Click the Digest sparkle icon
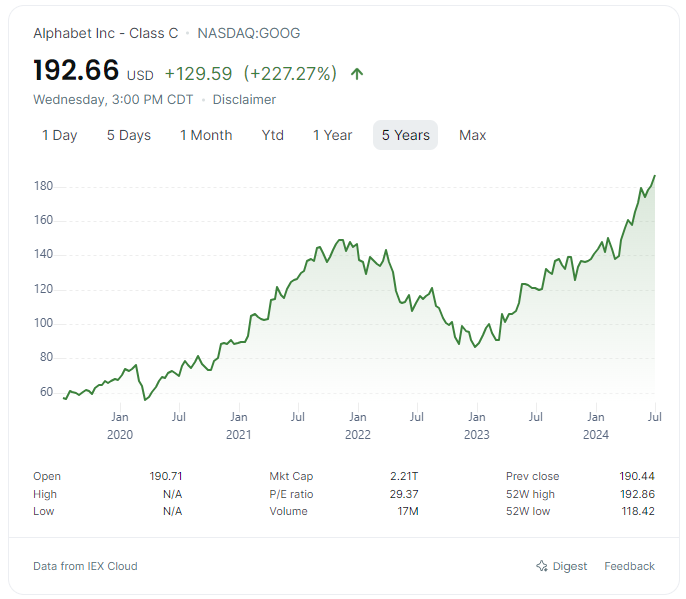686x599 pixels. point(542,566)
